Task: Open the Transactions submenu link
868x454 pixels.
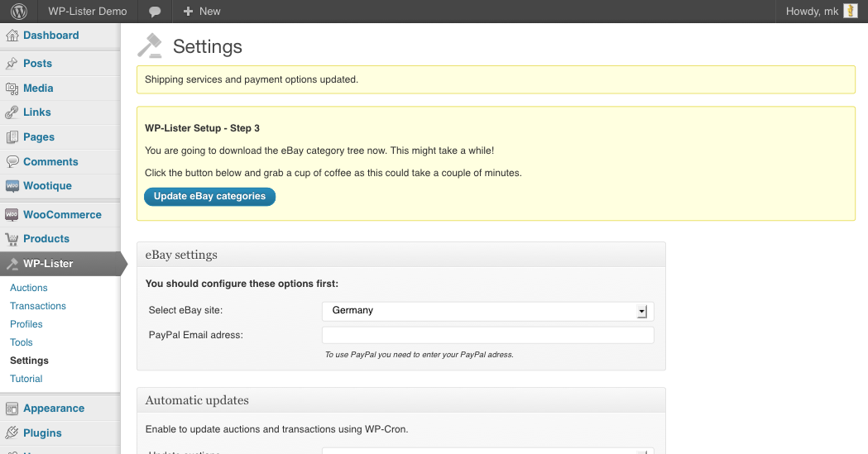Action: click(x=37, y=306)
